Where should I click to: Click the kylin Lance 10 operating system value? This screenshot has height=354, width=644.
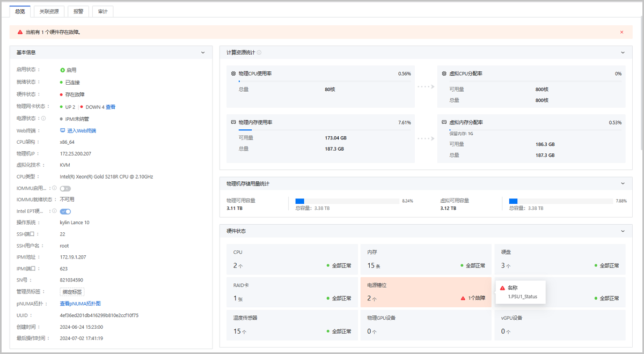(75, 223)
